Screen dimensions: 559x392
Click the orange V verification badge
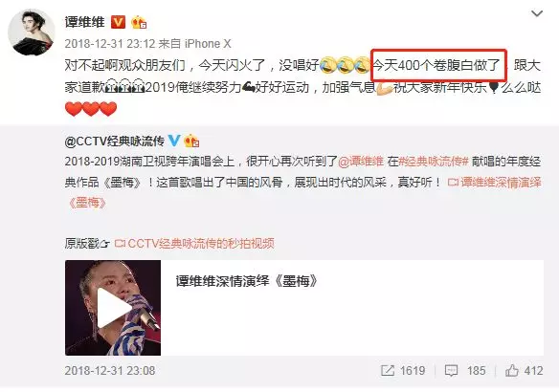pos(118,22)
